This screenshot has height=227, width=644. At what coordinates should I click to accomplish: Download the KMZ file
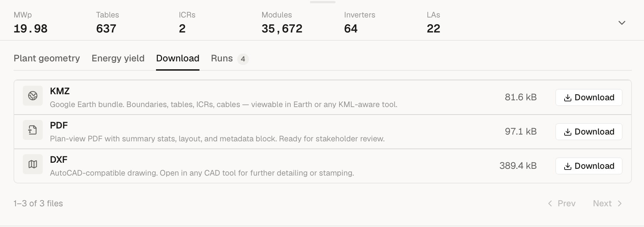point(589,97)
